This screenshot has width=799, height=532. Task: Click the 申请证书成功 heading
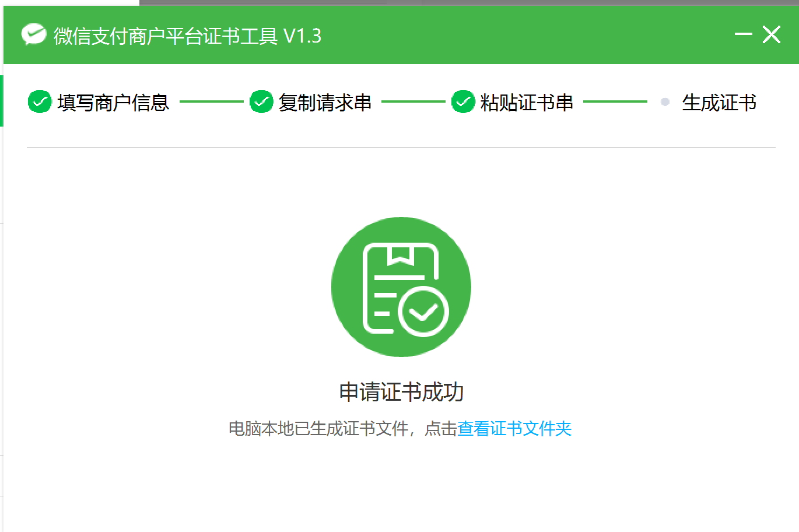[x=401, y=392]
